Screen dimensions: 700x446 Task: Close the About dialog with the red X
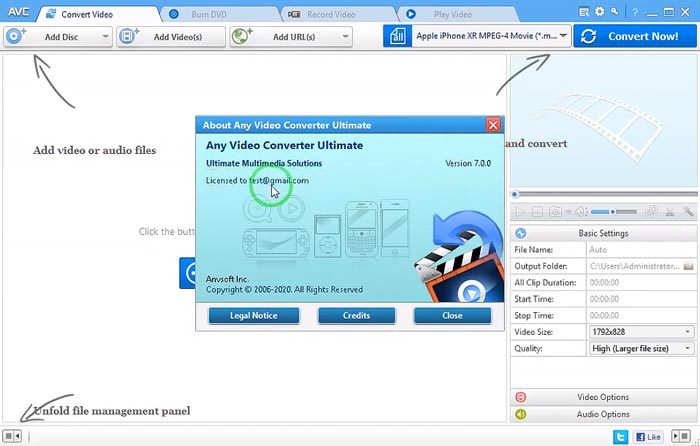(493, 125)
